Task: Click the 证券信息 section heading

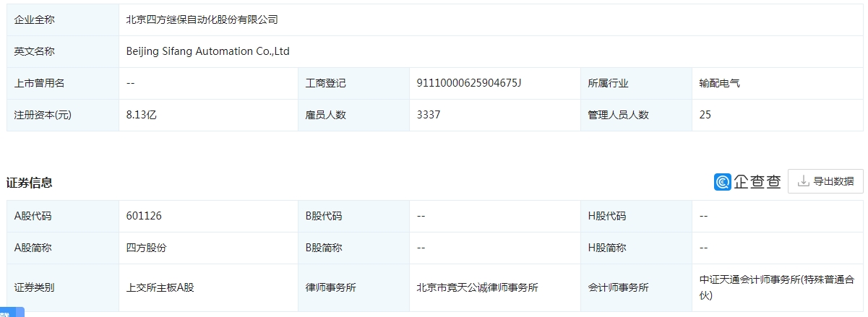Action: click(x=30, y=183)
